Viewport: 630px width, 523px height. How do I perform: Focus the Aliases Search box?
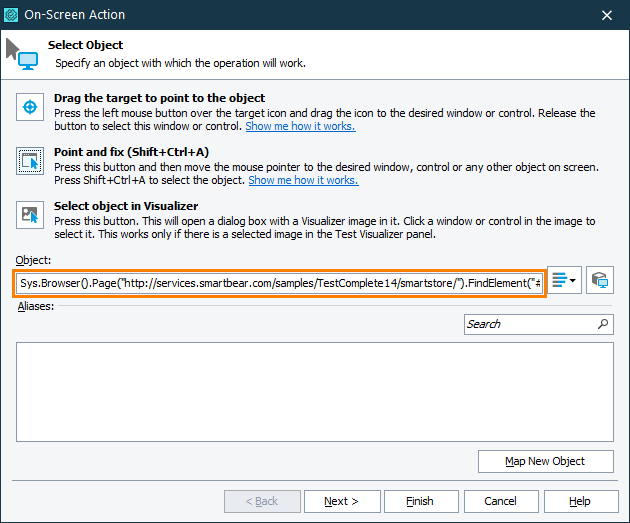click(530, 324)
